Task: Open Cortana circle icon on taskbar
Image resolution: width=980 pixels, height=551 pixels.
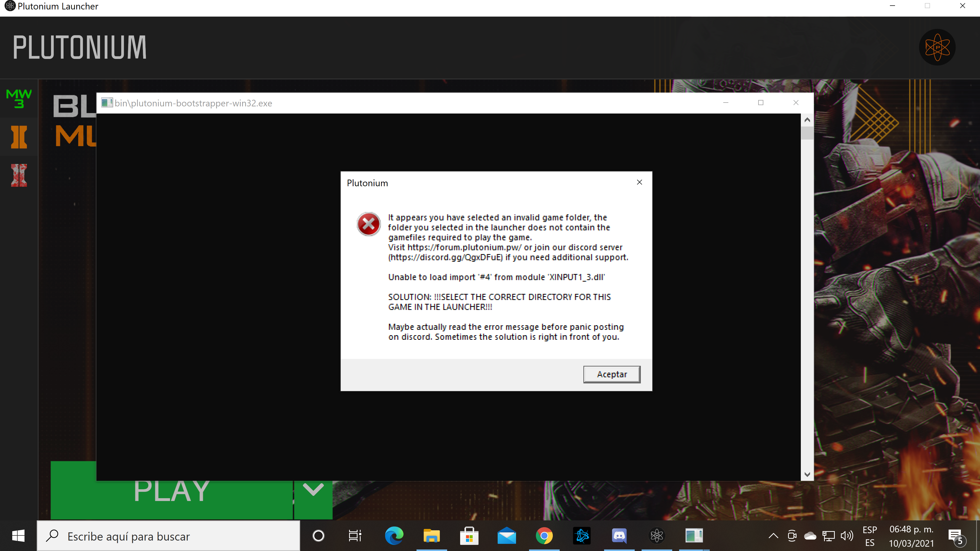Action: tap(318, 536)
